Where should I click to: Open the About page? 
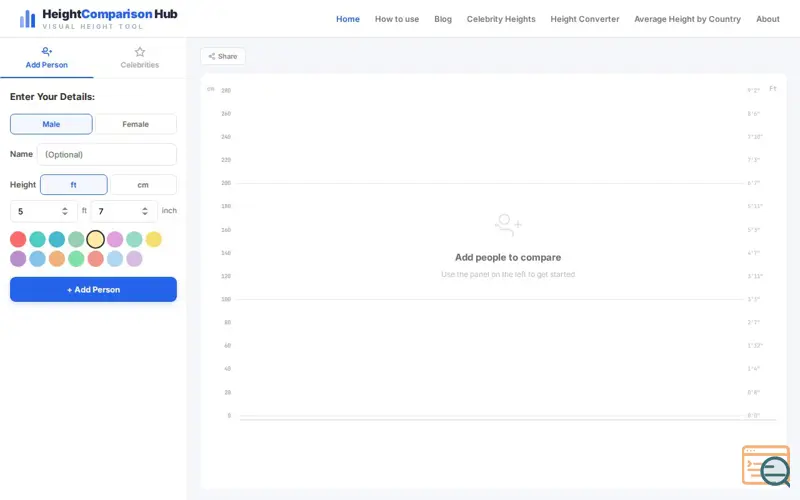point(768,19)
